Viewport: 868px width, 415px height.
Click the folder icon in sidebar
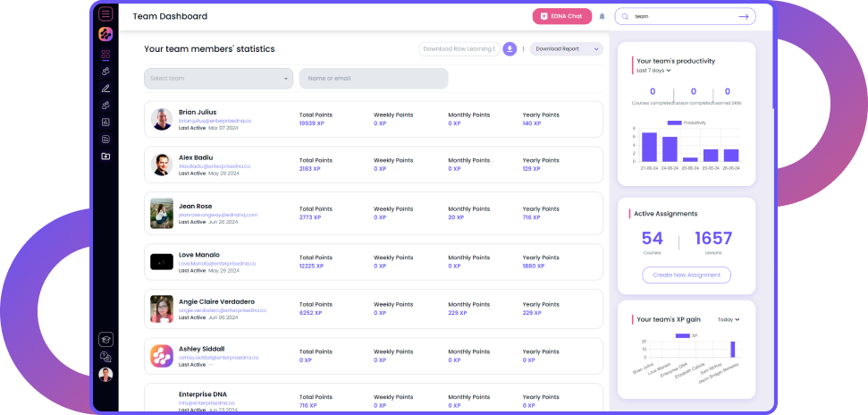[x=105, y=156]
